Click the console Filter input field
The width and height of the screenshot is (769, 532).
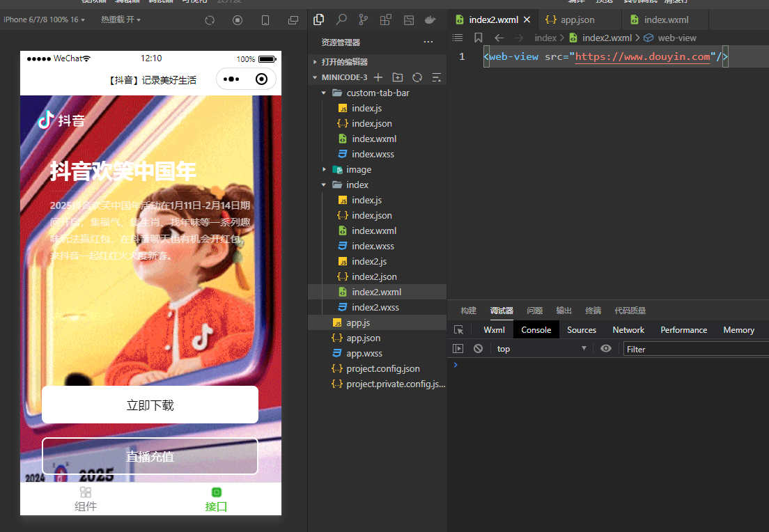pos(697,349)
